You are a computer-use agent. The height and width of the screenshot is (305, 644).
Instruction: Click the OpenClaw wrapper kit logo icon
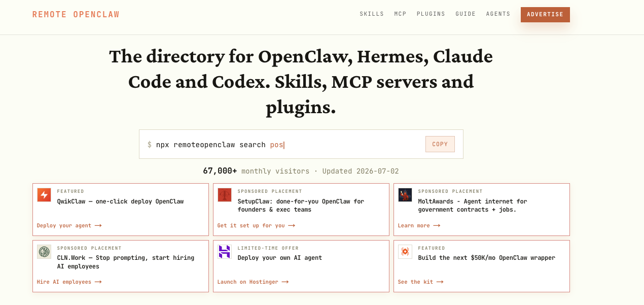(405, 252)
